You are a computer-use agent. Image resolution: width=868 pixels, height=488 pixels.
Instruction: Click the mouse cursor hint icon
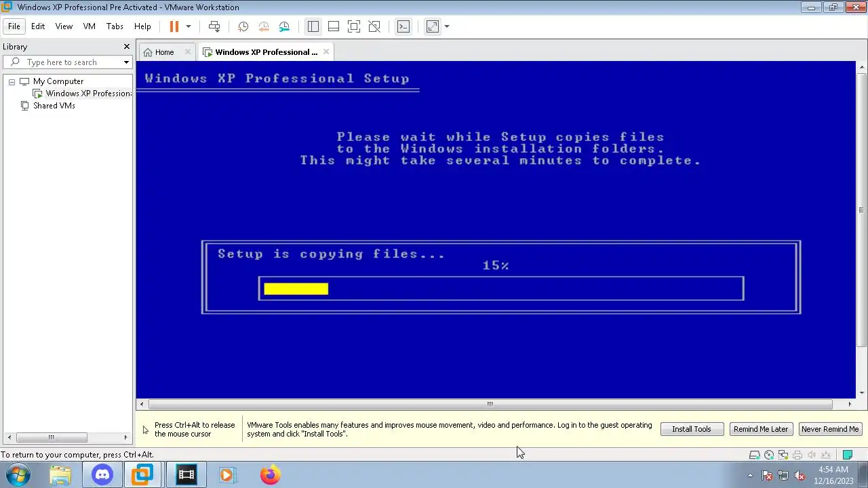click(x=145, y=430)
